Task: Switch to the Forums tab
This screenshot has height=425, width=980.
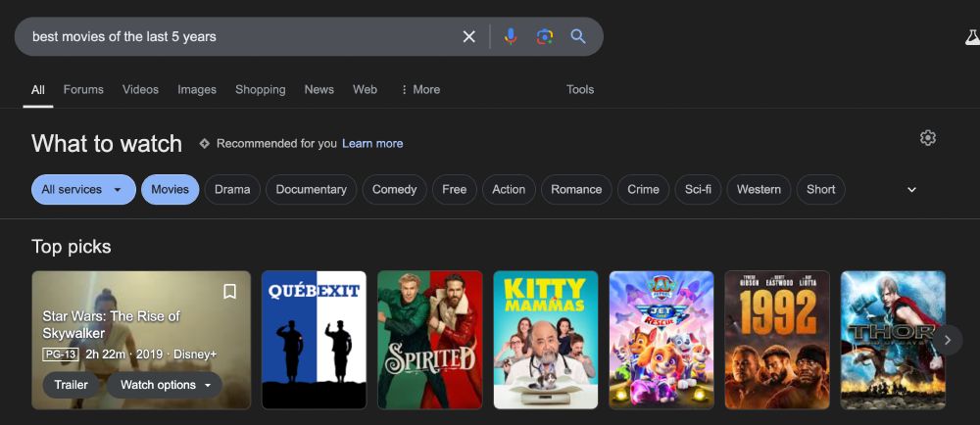Action: click(x=83, y=90)
